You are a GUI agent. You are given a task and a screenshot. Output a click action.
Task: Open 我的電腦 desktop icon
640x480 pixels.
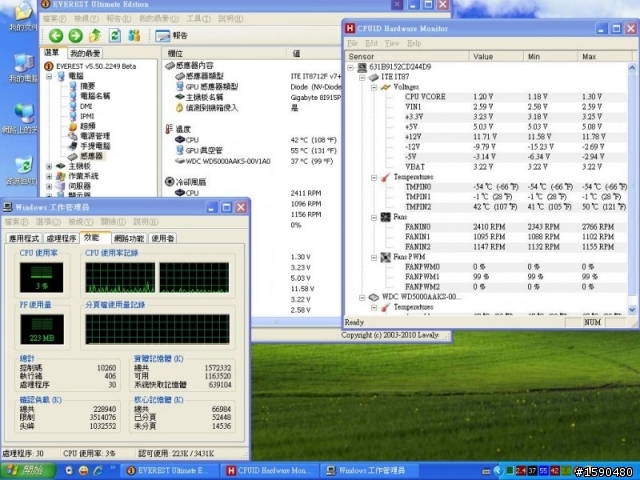coord(23,67)
